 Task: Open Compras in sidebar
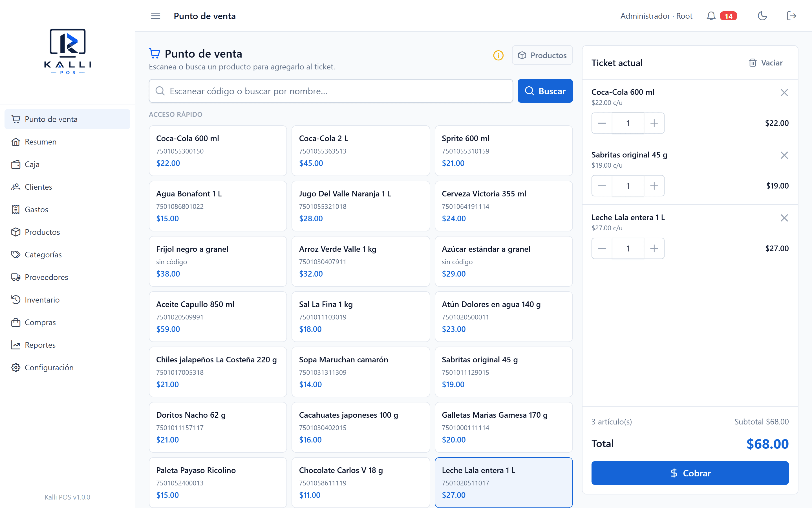pos(67,322)
